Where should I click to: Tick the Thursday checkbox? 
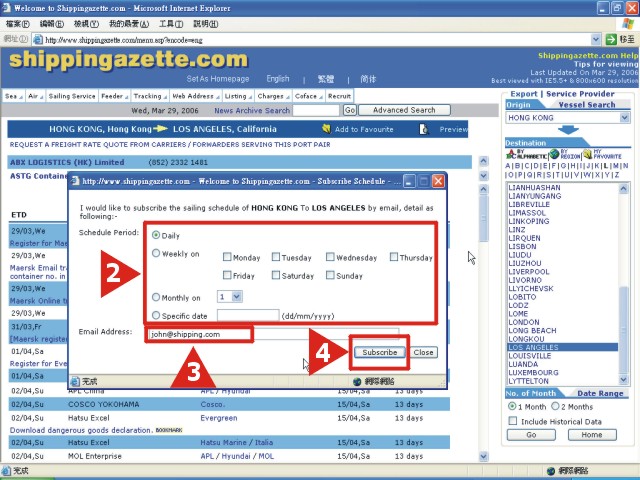[394, 257]
